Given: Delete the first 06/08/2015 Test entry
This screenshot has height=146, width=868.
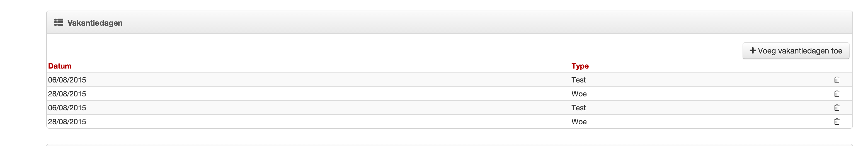Looking at the screenshot, I should click(836, 80).
